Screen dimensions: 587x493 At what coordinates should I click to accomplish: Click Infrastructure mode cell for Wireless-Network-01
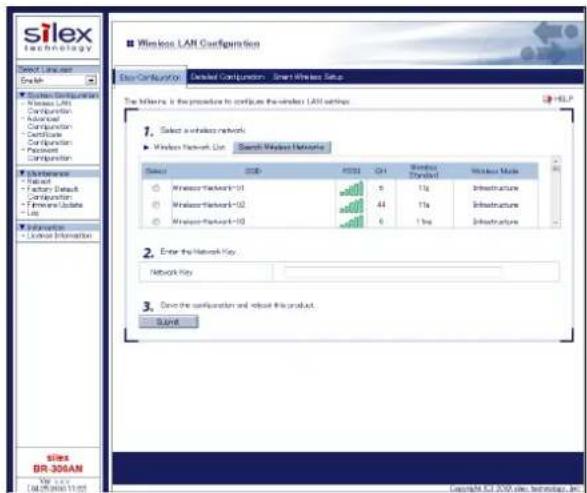[x=496, y=188]
